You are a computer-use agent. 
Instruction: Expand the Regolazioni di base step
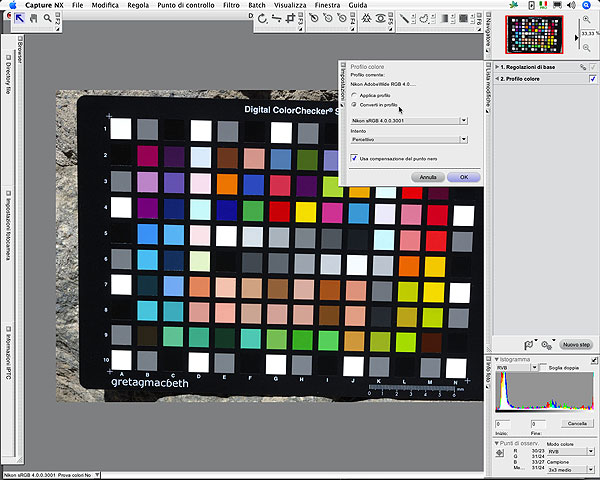(497, 67)
